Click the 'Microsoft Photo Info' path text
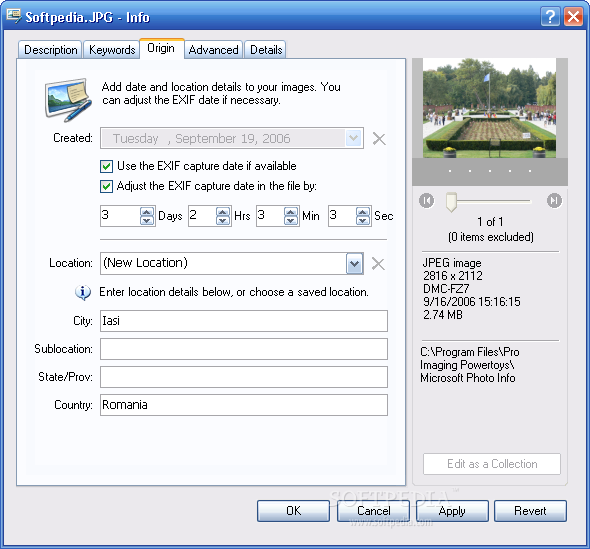590x549 pixels. point(468,378)
